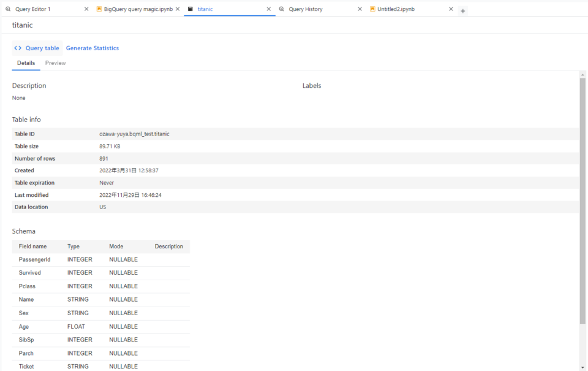This screenshot has width=588, height=371.
Task: Click the notebook icon on BigQuery query magic tab
Action: point(99,9)
